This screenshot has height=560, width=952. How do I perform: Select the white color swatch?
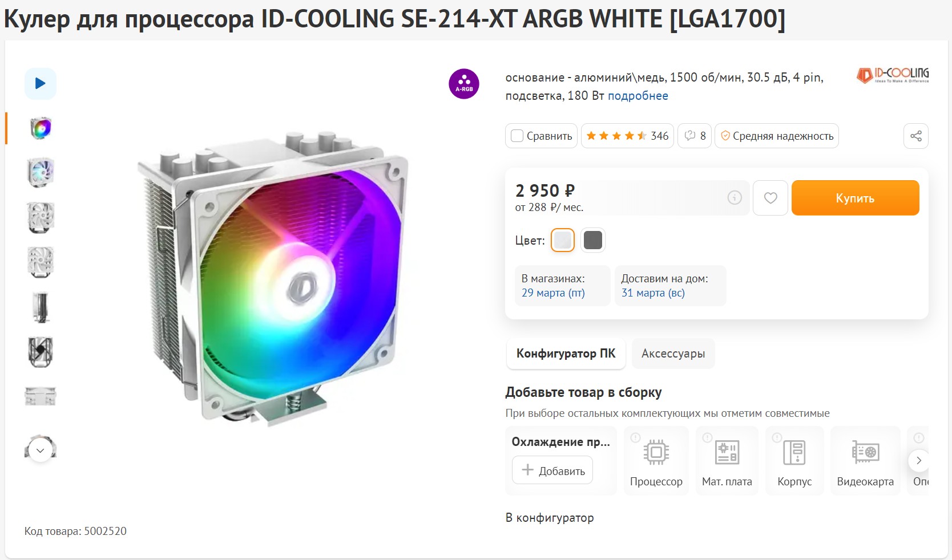[562, 240]
